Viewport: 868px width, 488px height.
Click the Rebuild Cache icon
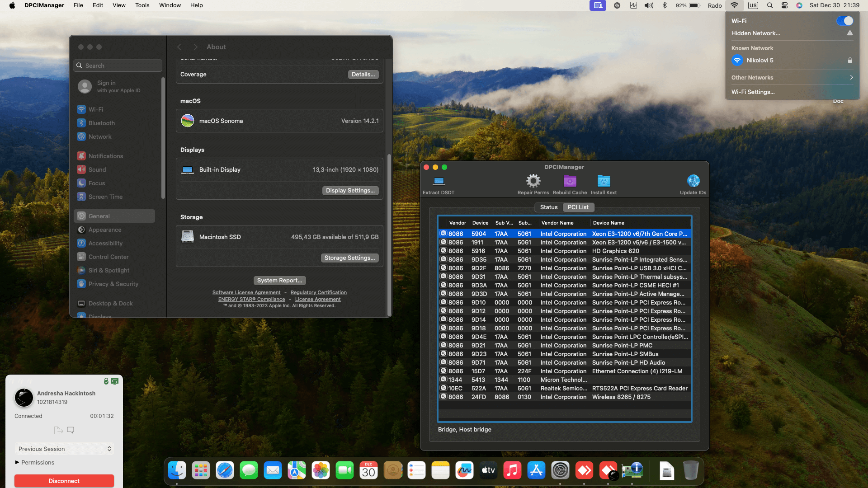point(570,181)
